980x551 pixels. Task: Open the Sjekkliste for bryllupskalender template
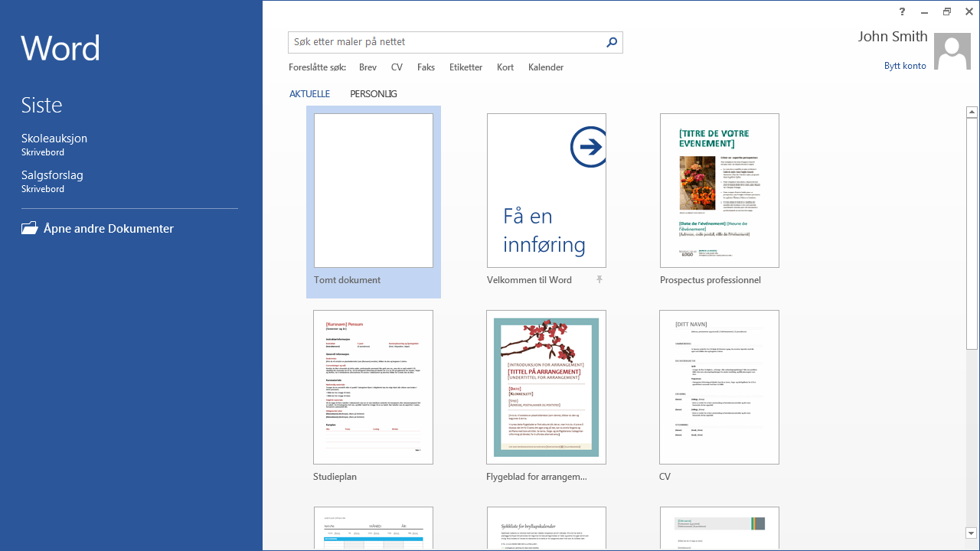547,528
